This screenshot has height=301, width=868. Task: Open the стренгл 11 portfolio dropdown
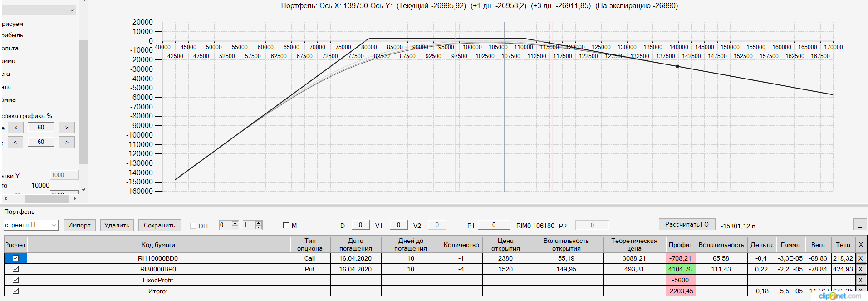coord(54,225)
